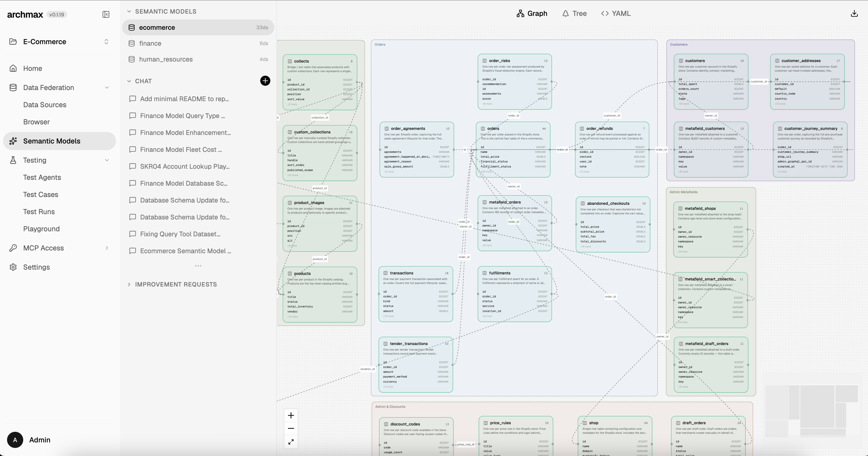Click the draft_orders table icon
Viewport: 868px width, 456px height.
[678, 423]
